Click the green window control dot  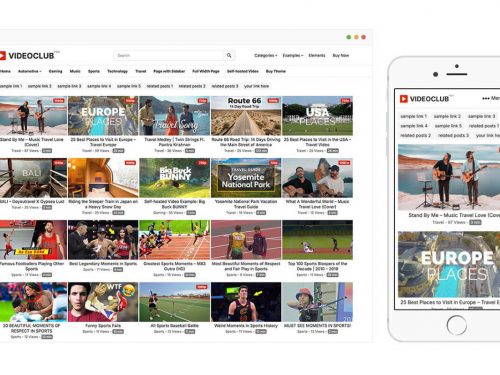349,37
